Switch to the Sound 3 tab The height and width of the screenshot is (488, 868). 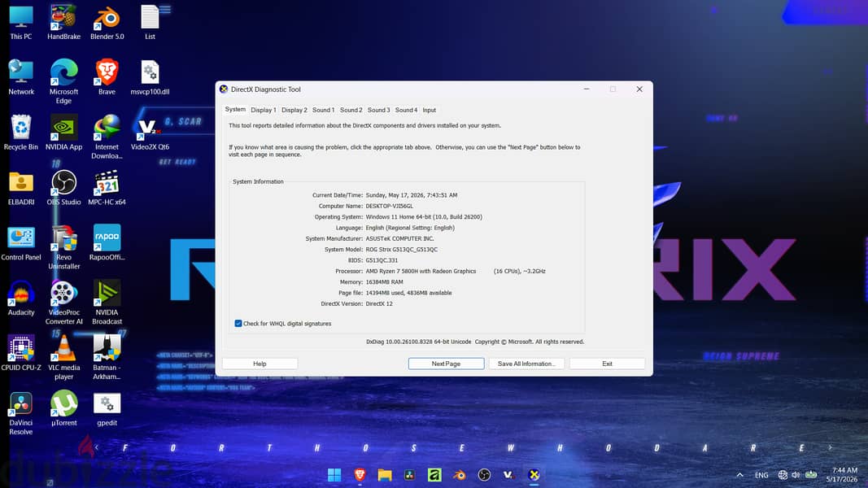tap(378, 110)
